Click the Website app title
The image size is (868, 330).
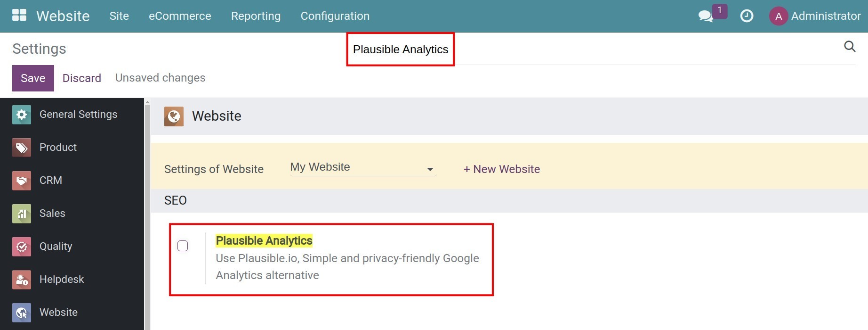pyautogui.click(x=63, y=16)
